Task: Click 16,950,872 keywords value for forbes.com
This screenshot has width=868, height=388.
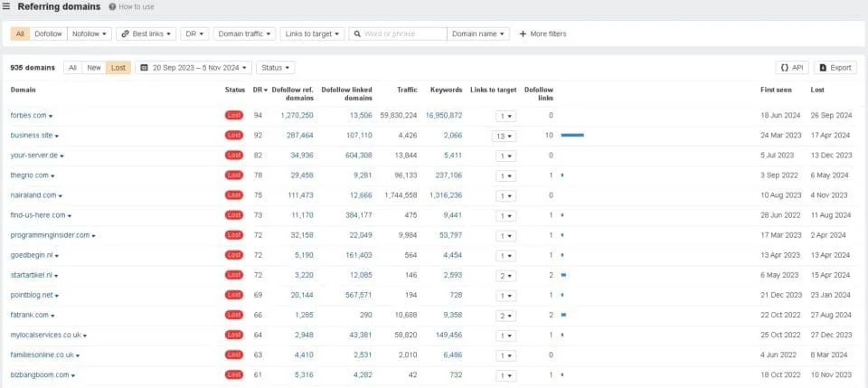Action: pos(444,115)
